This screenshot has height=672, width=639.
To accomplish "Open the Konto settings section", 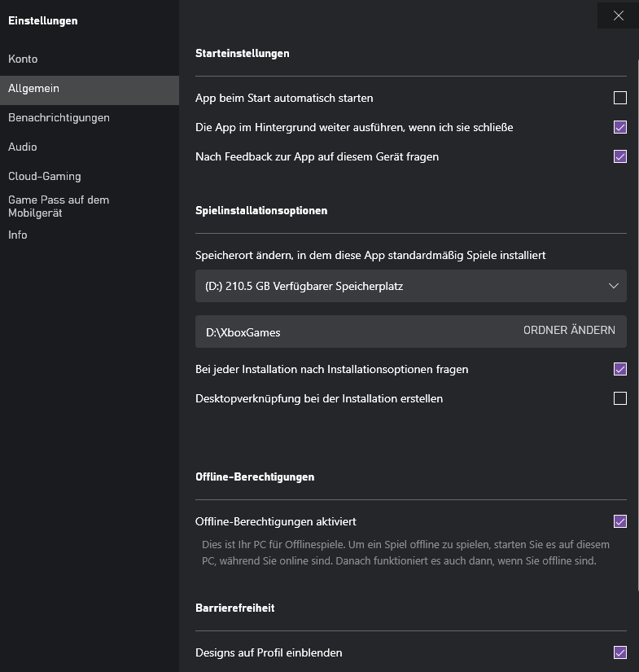I will [23, 59].
